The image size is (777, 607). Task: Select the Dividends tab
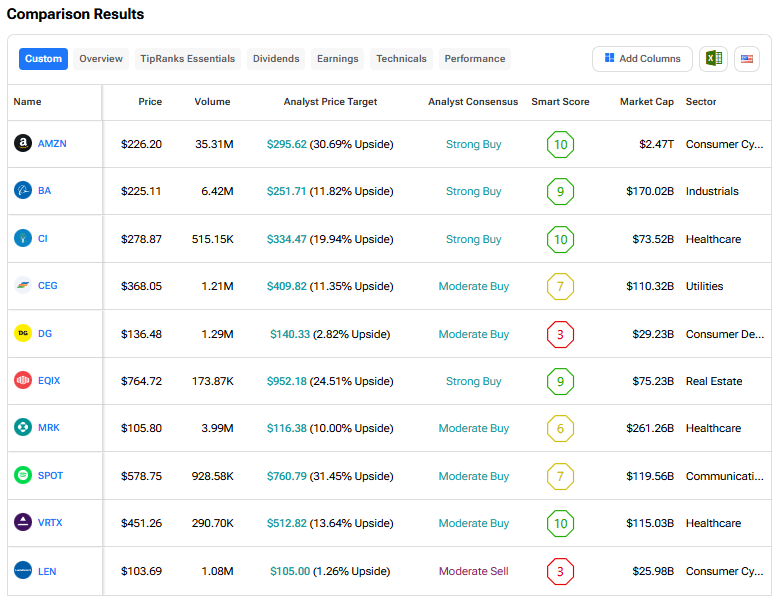point(276,59)
